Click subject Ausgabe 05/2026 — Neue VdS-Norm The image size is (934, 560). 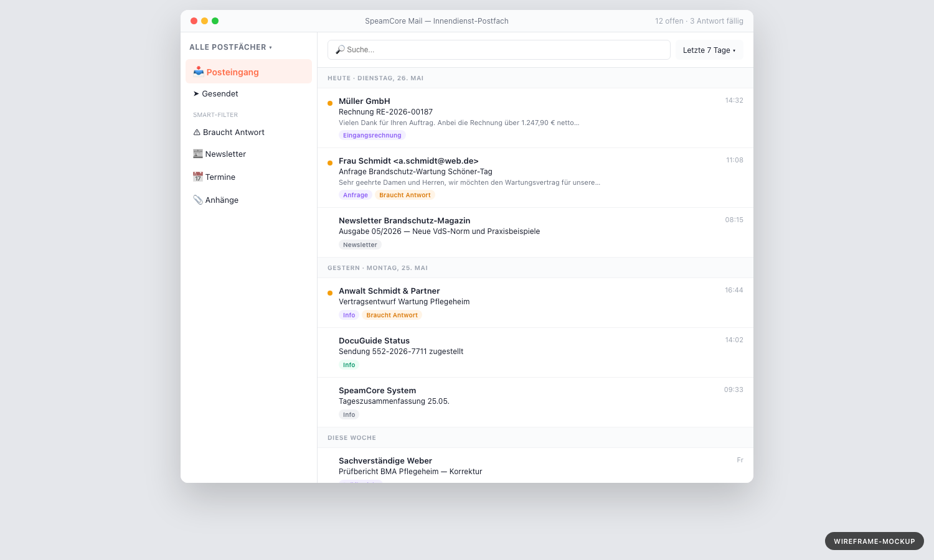(x=439, y=231)
